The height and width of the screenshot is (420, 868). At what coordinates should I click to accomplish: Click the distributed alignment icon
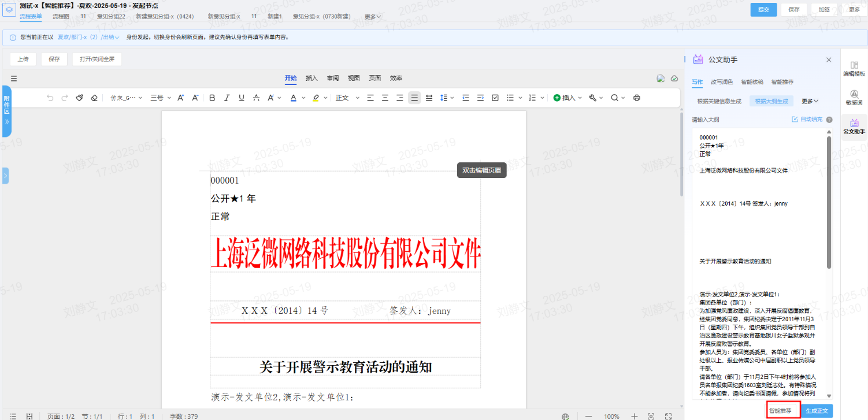click(429, 98)
